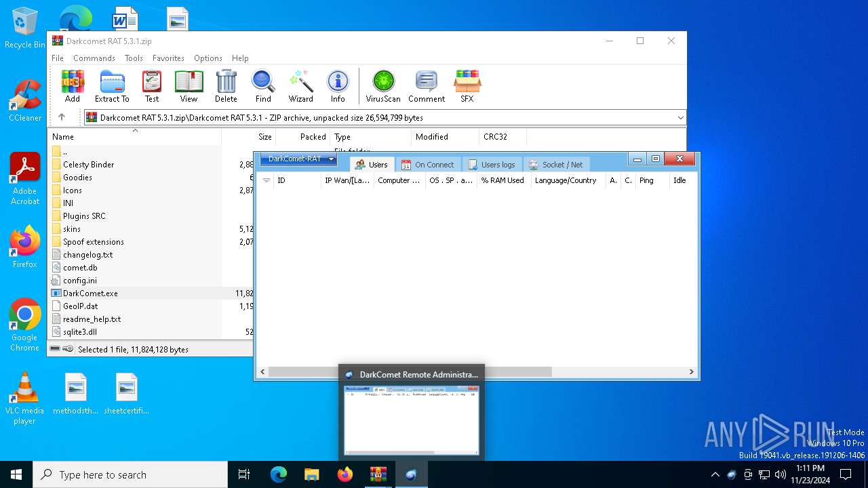Open Microsoft Edge from the taskbar
Screen dimensions: 868x488
coord(279,474)
